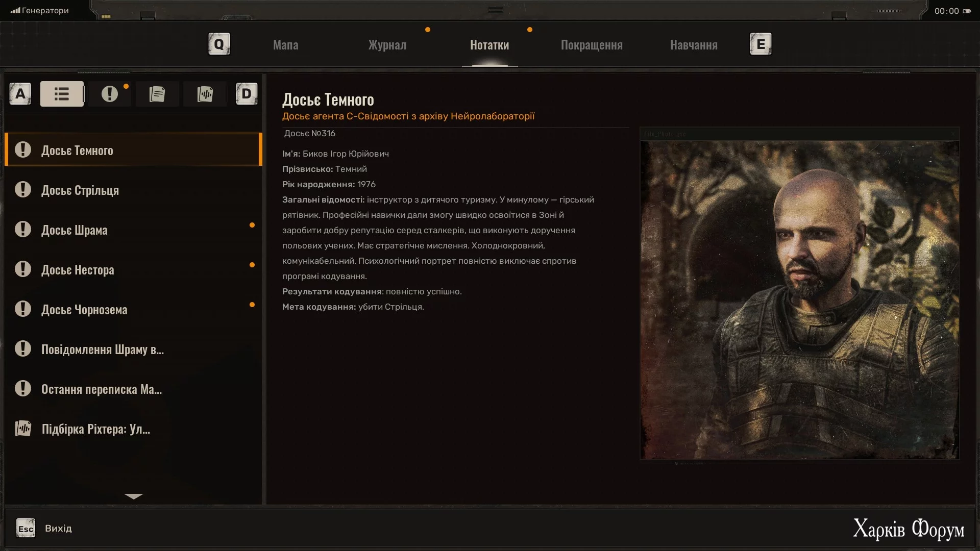Open the note Досьє Стрільця
This screenshot has width=980, height=551.
(x=133, y=190)
